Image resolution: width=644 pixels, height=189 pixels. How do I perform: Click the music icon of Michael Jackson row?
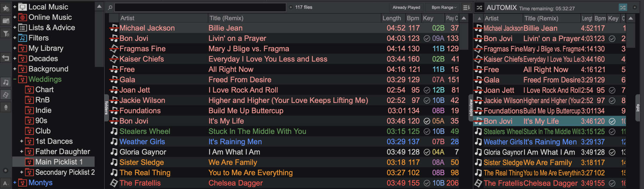(114, 28)
